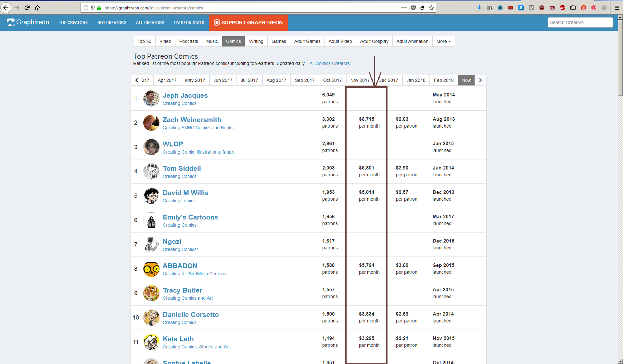
Task: Open Jeph Jacques avatar thumbnail
Action: 151,98
